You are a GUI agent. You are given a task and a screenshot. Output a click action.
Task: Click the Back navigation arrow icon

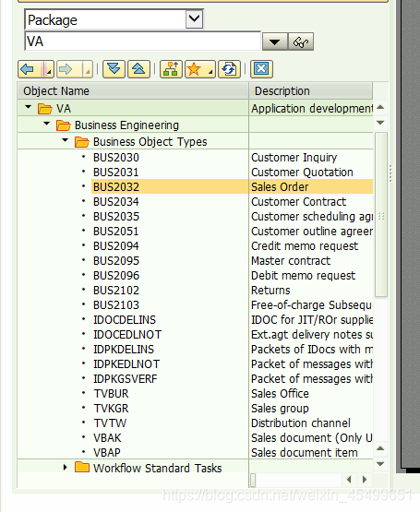point(28,69)
